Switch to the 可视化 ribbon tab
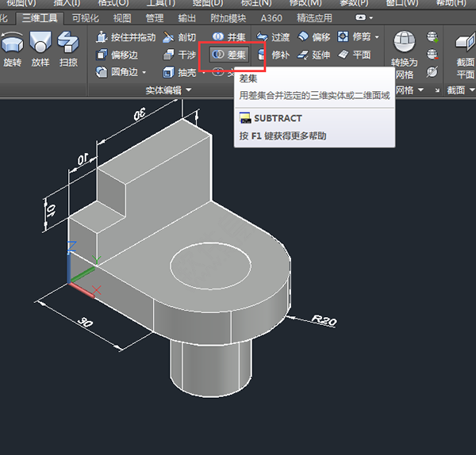The height and width of the screenshot is (455, 476). tap(86, 17)
